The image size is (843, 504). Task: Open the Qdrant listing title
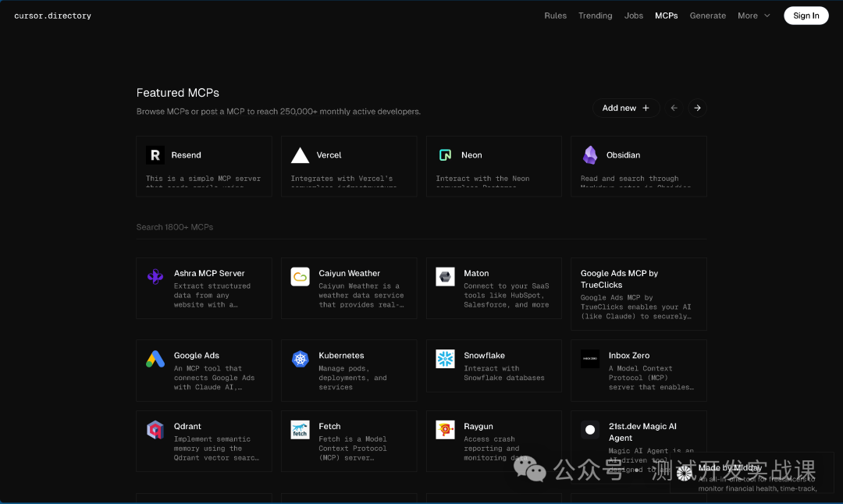tap(187, 427)
